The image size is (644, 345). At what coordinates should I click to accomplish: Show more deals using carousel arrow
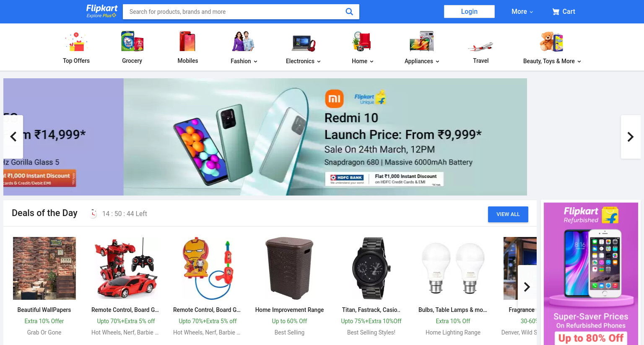(527, 287)
